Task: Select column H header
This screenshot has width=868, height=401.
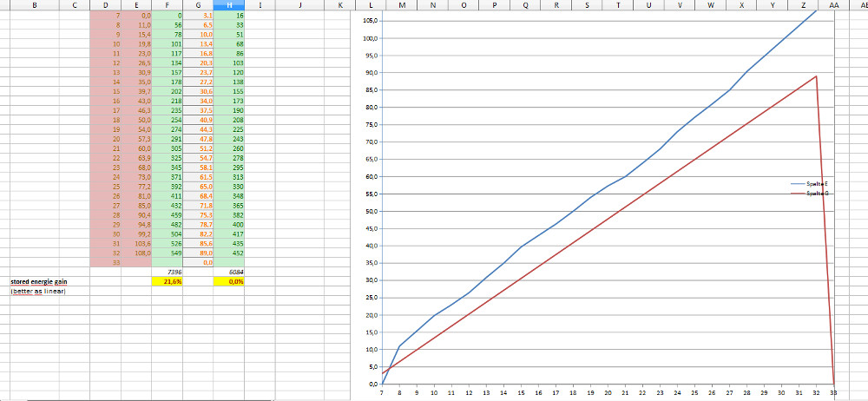Action: tap(227, 5)
